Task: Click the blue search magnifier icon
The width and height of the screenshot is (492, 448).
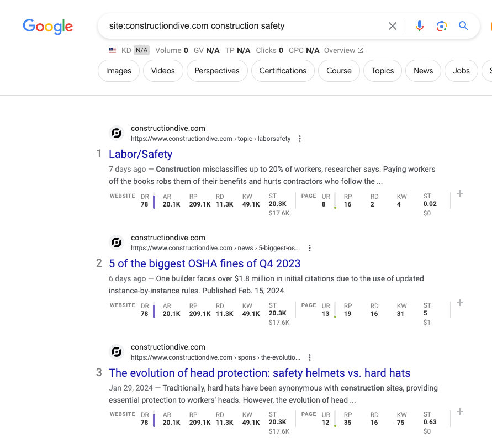Action: (463, 25)
